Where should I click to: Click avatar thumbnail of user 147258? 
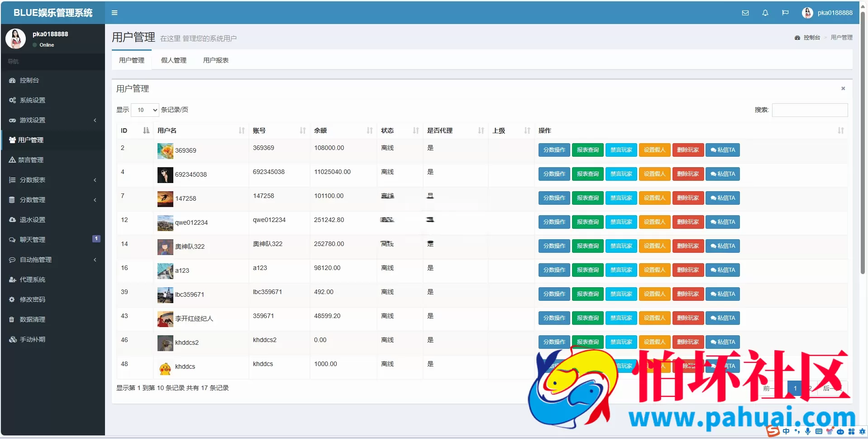click(x=165, y=198)
